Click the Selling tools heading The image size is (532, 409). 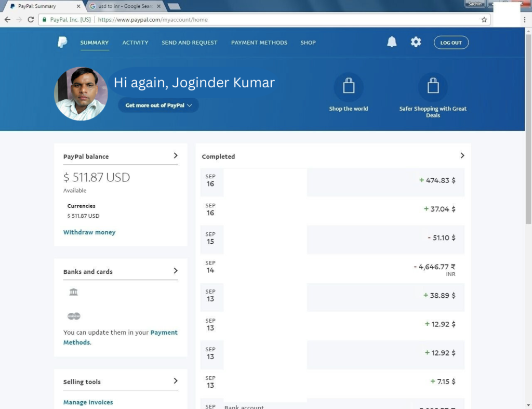[x=82, y=382]
